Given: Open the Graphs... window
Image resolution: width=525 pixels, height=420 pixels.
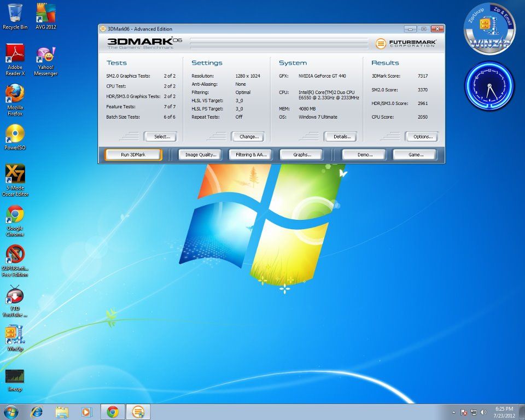Looking at the screenshot, I should 302,155.
